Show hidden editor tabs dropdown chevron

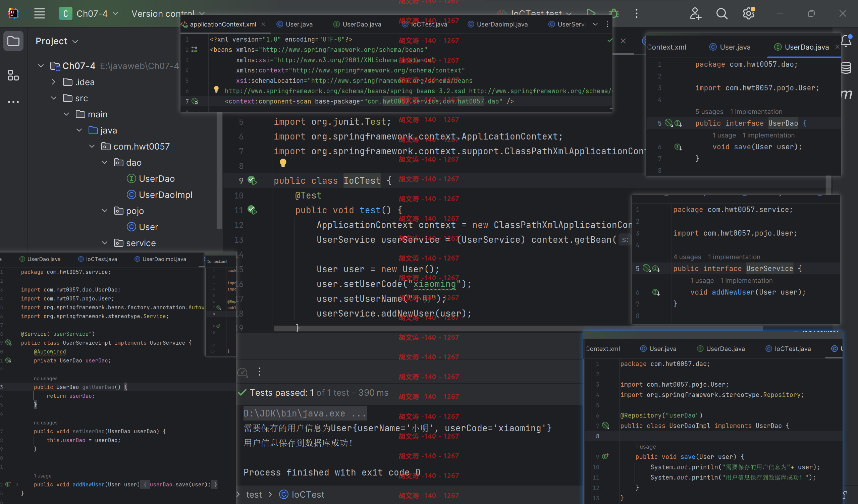595,24
